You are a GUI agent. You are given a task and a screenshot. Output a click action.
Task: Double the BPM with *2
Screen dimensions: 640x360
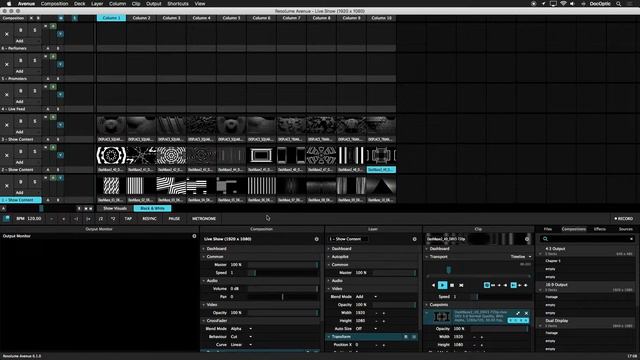[x=113, y=219]
